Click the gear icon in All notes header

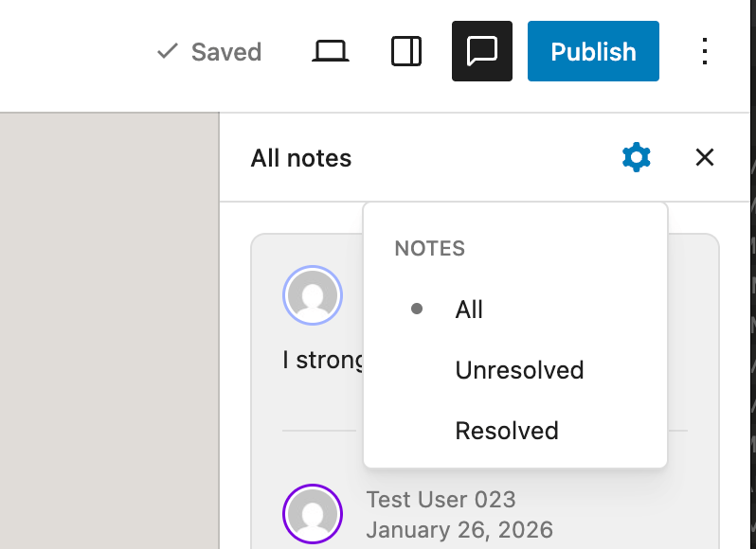coord(636,157)
